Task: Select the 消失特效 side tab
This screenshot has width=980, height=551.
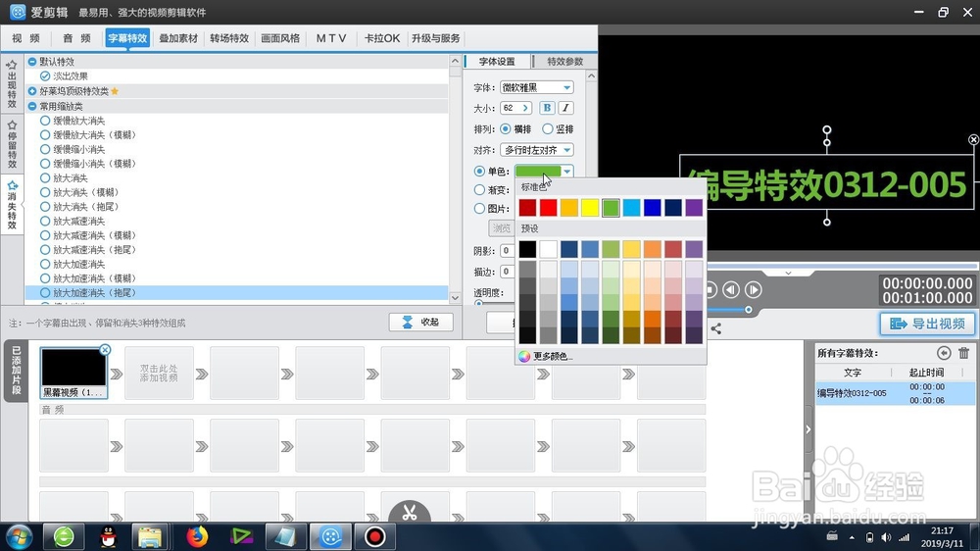Action: click(x=12, y=205)
